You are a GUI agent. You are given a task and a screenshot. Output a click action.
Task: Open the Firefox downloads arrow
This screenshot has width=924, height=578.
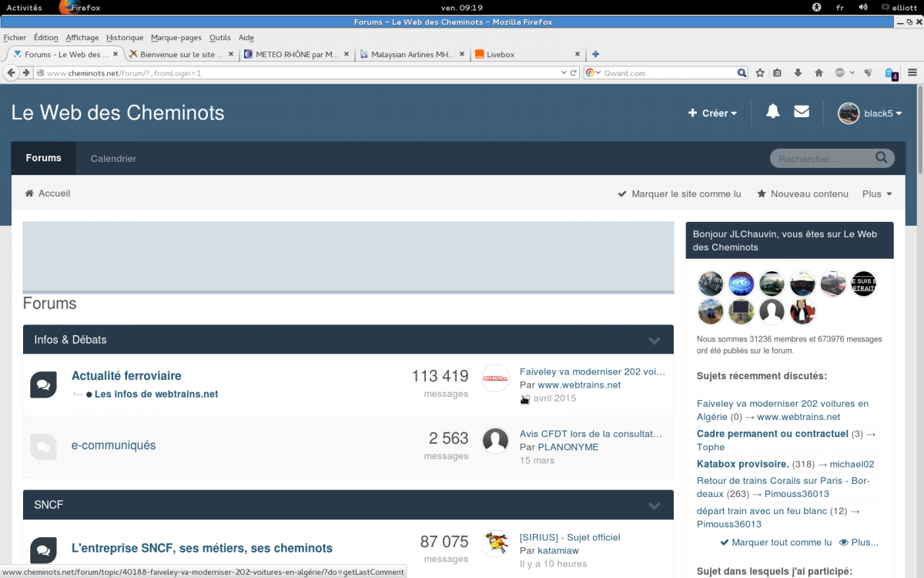798,73
